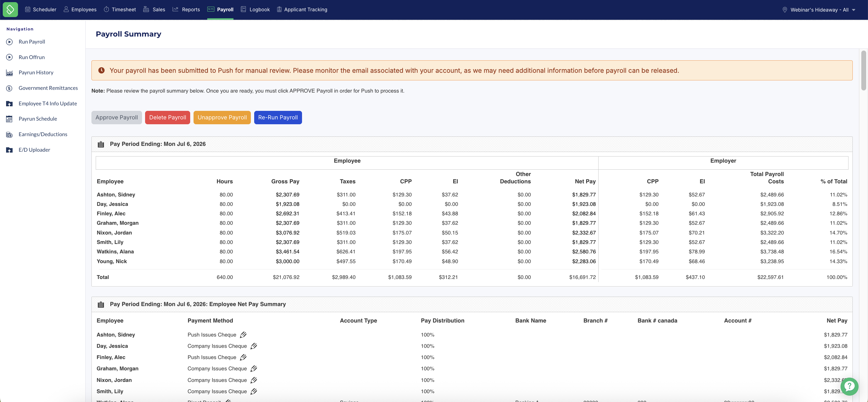Open the help chat bubble
Viewport: 868px width, 402px height.
(849, 386)
